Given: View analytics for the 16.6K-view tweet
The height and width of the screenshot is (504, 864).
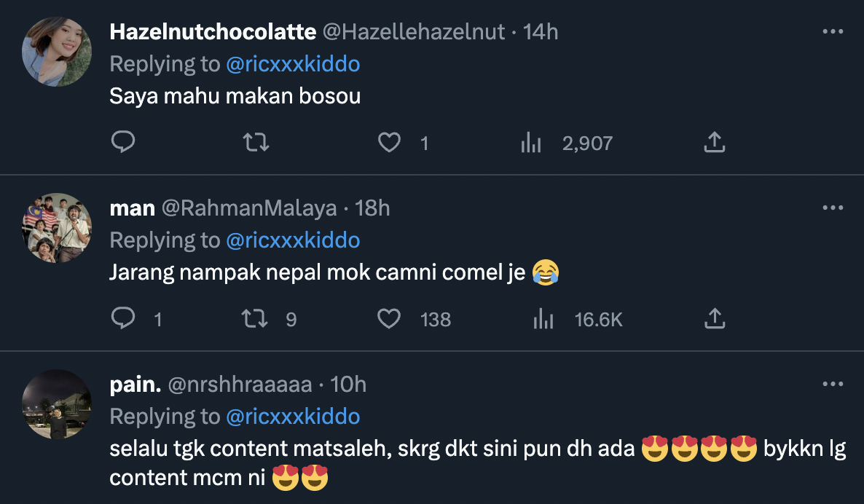Looking at the screenshot, I should click(x=544, y=319).
